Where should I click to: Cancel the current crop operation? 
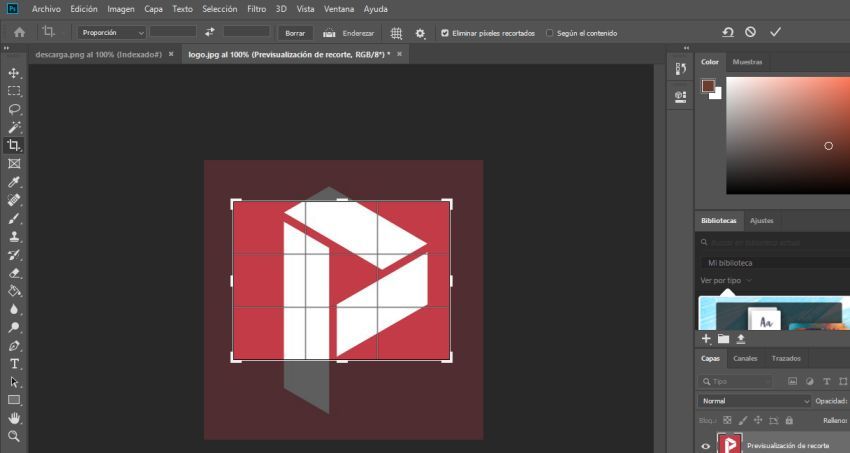tap(750, 33)
